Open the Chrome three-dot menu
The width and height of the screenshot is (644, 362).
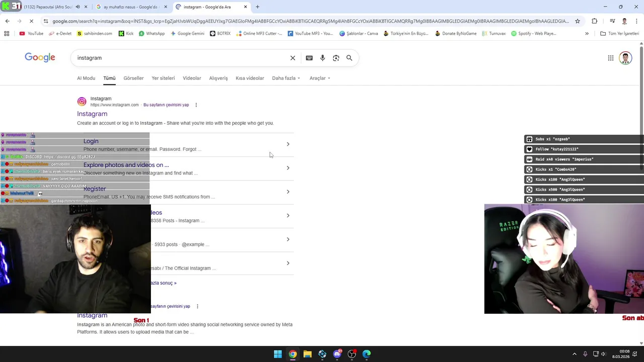click(x=637, y=21)
